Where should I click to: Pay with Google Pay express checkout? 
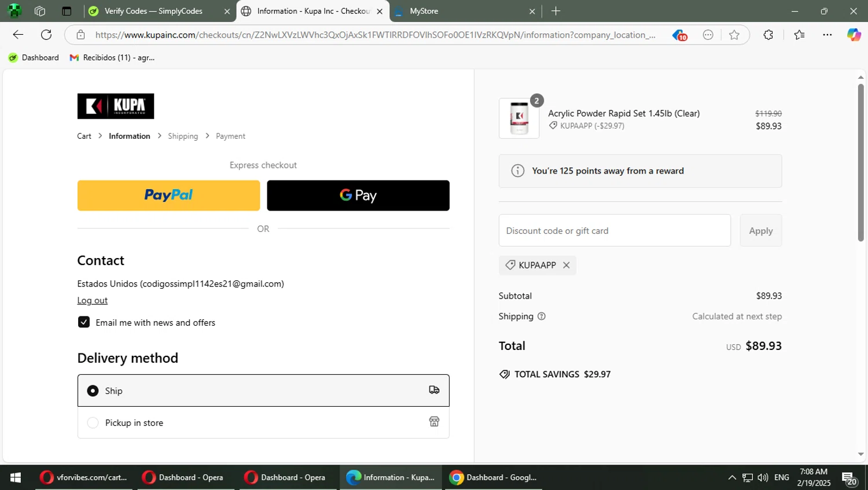358,196
